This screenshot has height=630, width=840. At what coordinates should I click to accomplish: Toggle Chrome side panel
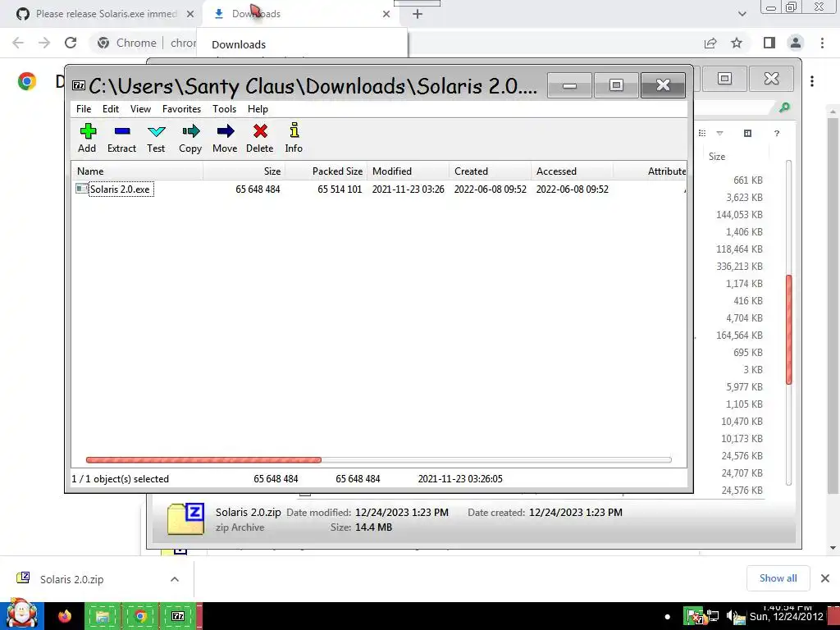pyautogui.click(x=769, y=43)
